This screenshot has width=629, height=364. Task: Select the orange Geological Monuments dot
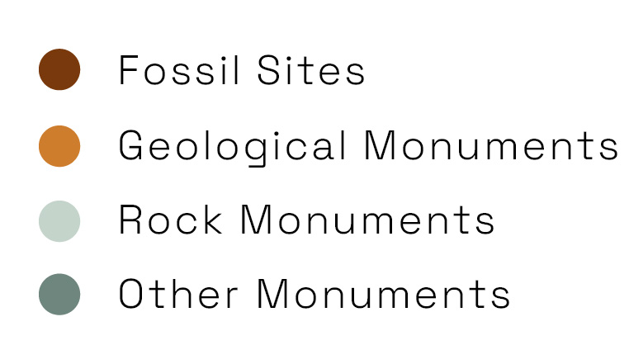59,146
